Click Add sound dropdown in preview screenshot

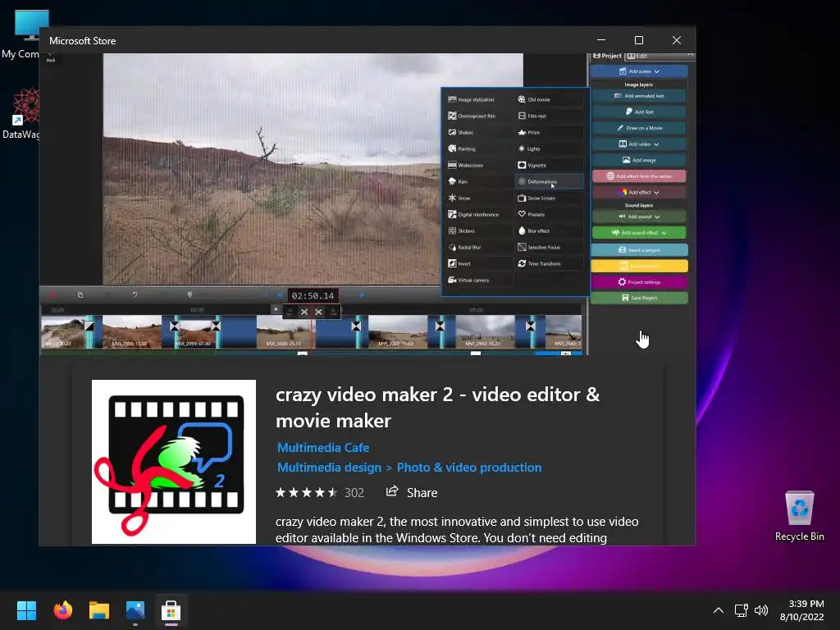639,217
